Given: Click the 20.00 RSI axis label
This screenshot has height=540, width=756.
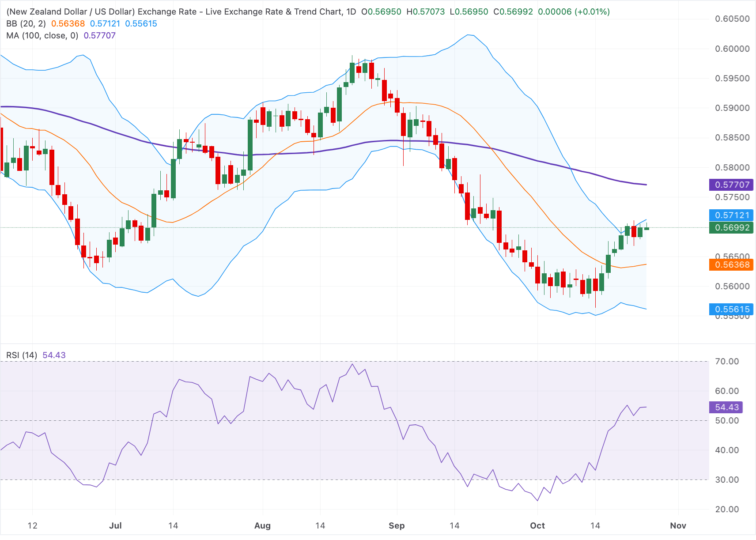Looking at the screenshot, I should (727, 510).
